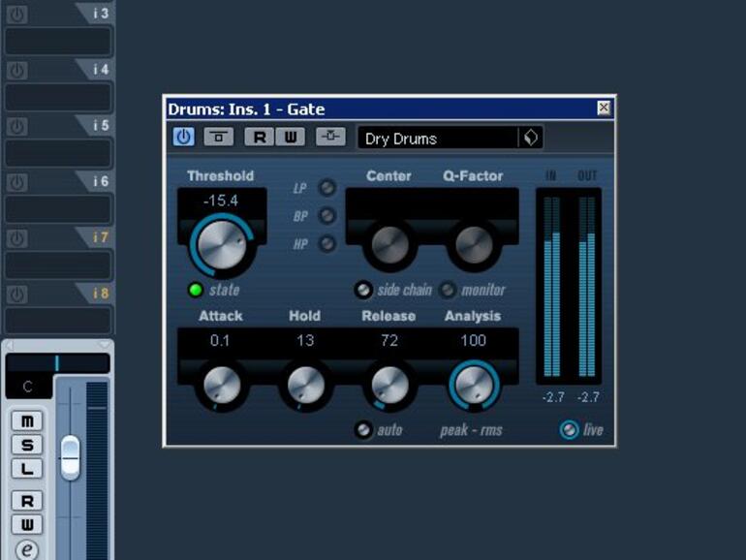Viewport: 746px width, 560px height.
Task: Enable auto release toggle
Action: pos(363,430)
